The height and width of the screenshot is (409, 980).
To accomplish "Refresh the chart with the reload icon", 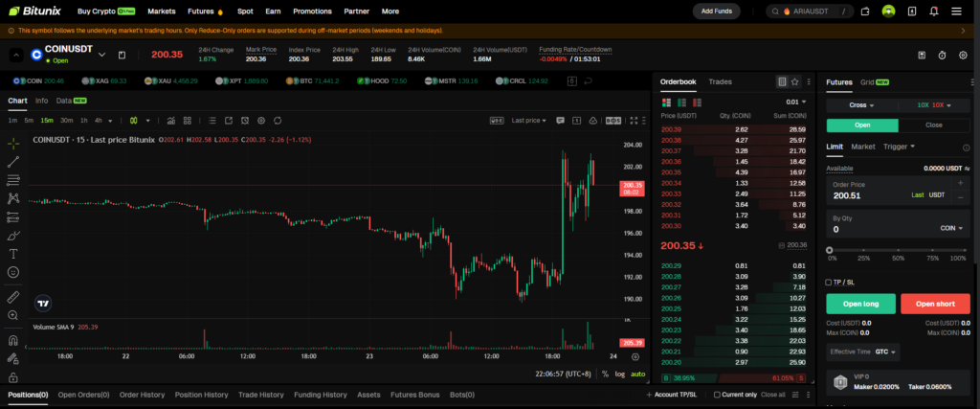I will [278, 120].
